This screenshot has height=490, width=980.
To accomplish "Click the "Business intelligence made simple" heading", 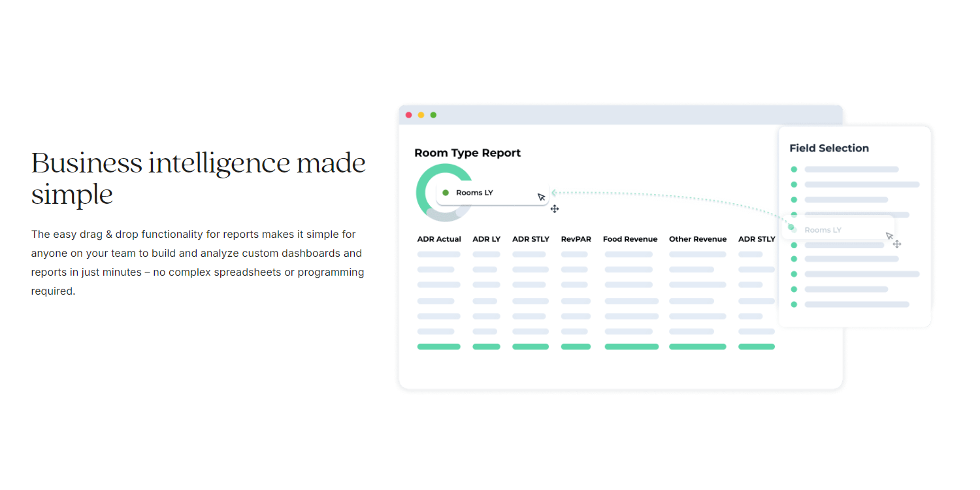I will (199, 178).
